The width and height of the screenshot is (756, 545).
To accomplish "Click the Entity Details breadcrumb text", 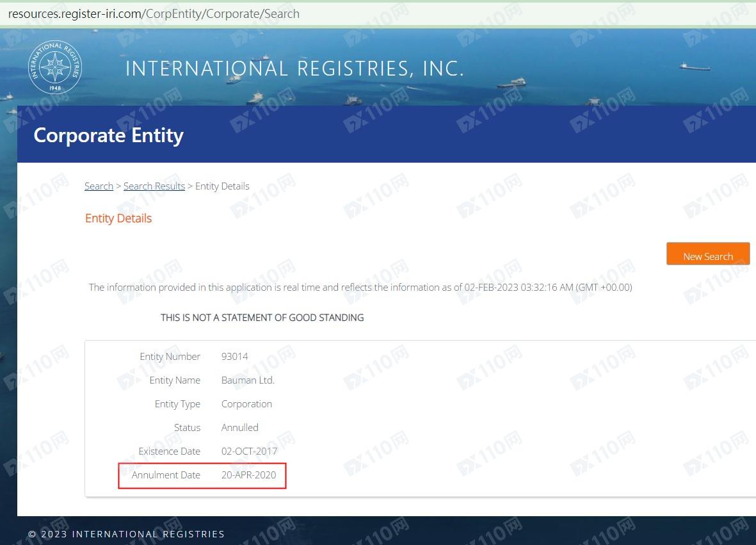I will coord(222,186).
